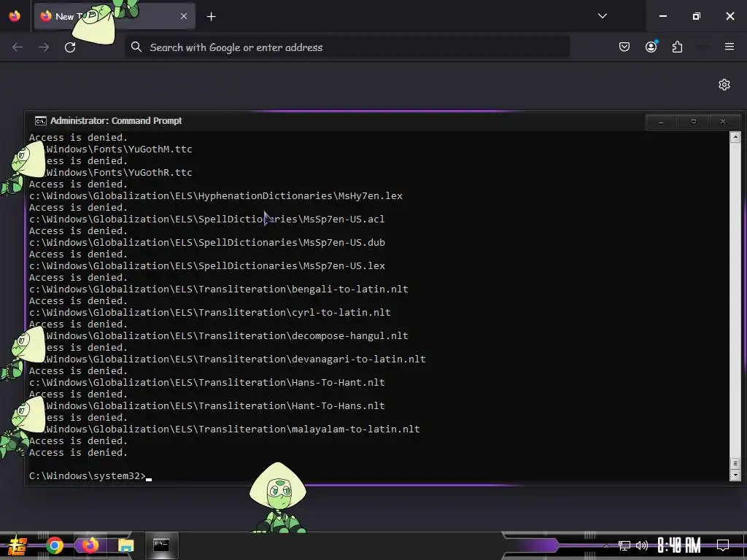Maximize the Command Prompt window
The height and width of the screenshot is (560, 747).
[694, 122]
